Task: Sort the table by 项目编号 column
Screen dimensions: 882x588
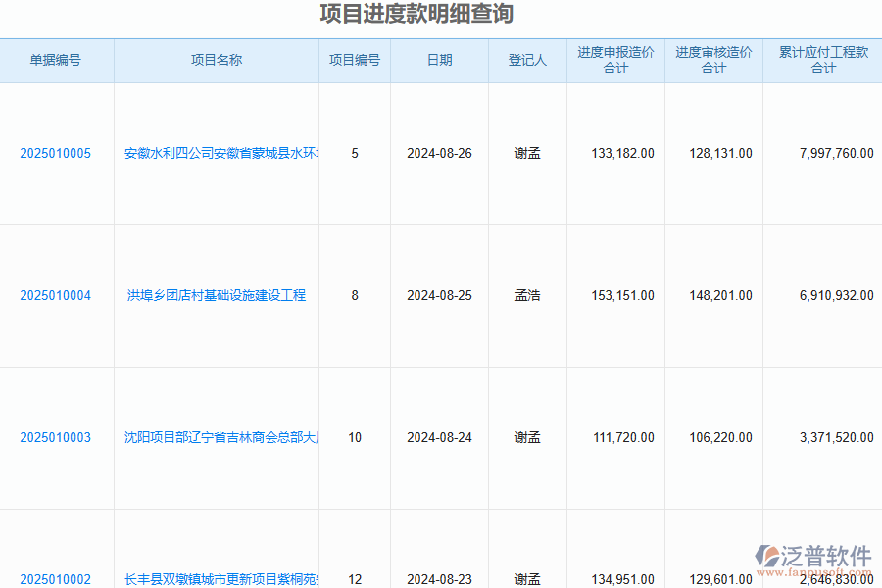Action: point(354,60)
